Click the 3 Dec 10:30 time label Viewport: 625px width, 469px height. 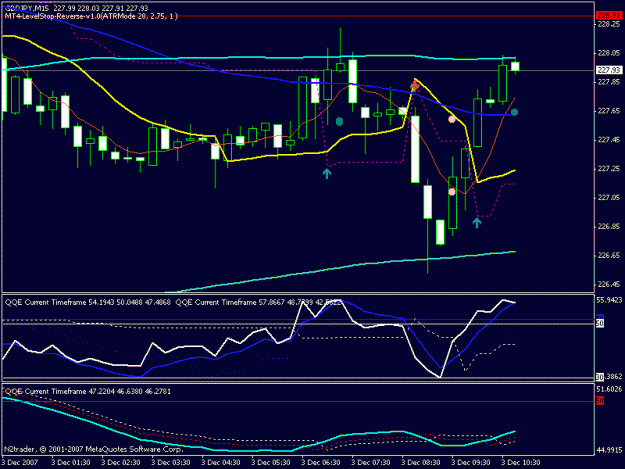[521, 463]
